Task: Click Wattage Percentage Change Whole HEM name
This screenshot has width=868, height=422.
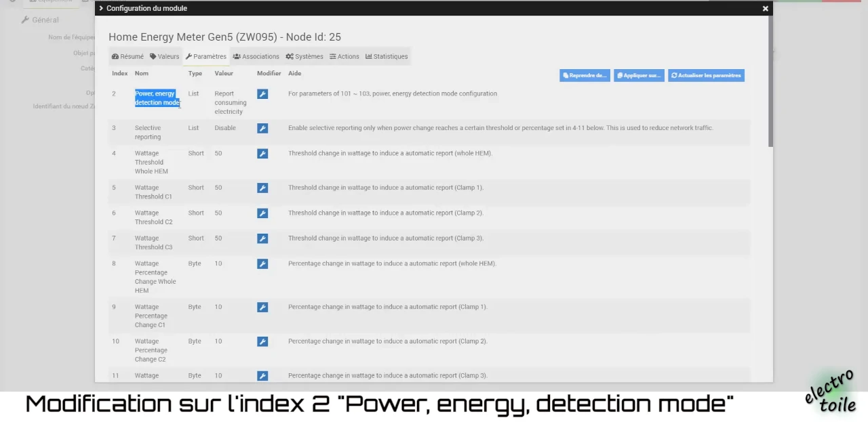Action: [155, 277]
